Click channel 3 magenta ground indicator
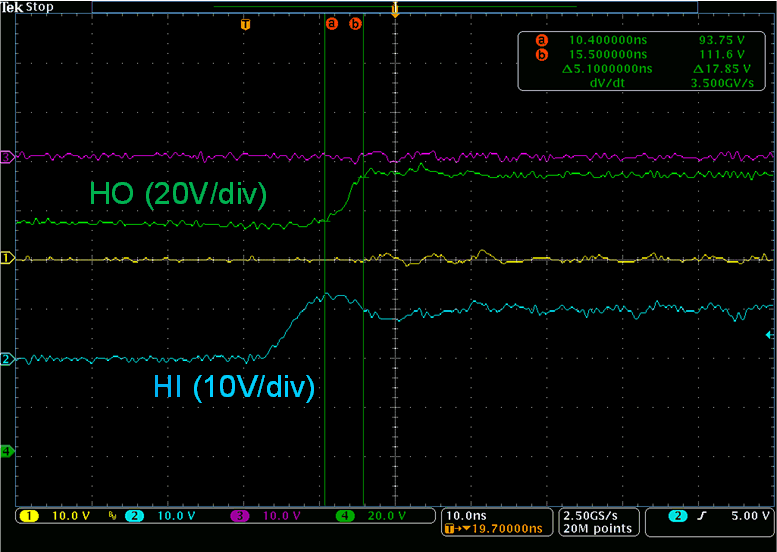 click(x=6, y=158)
